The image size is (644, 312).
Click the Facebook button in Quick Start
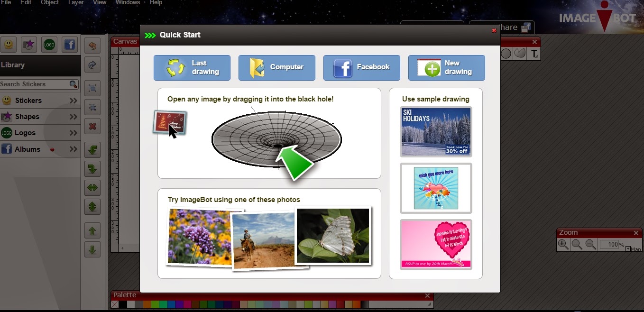[362, 67]
